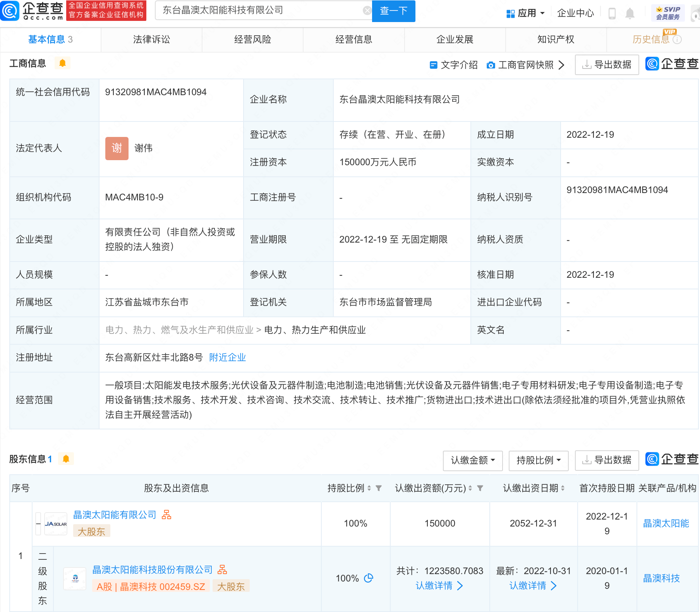Switch to the 经营信息 tab
The height and width of the screenshot is (612, 700).
click(353, 39)
